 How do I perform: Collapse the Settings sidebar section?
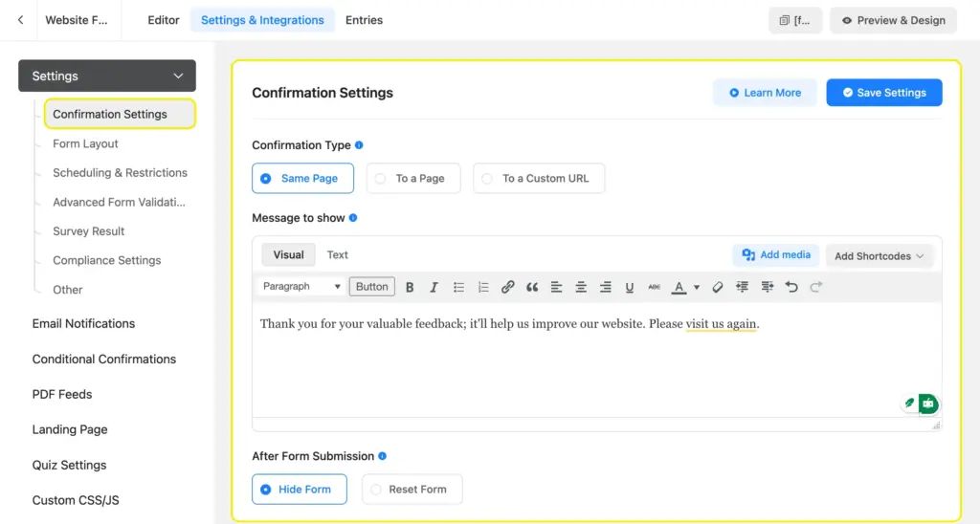click(x=107, y=76)
